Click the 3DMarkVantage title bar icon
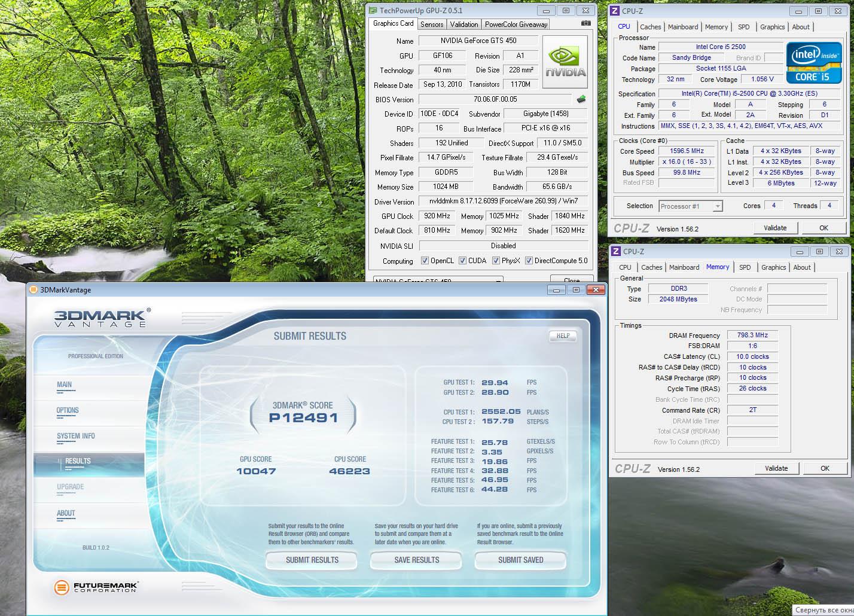 [x=33, y=290]
